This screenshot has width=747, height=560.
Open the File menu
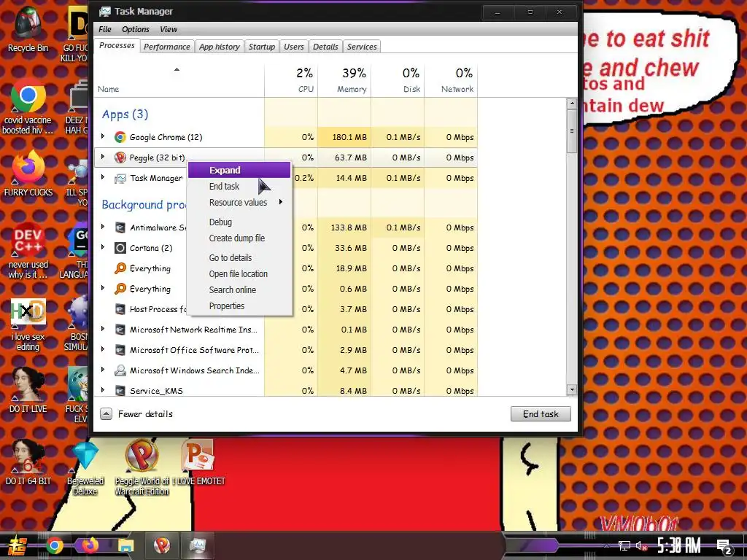(x=105, y=29)
